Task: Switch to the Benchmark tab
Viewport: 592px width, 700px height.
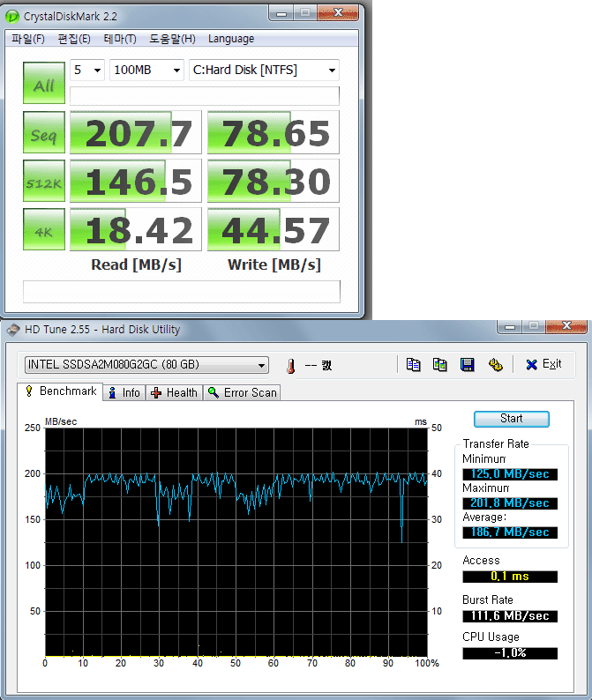Action: pos(60,391)
